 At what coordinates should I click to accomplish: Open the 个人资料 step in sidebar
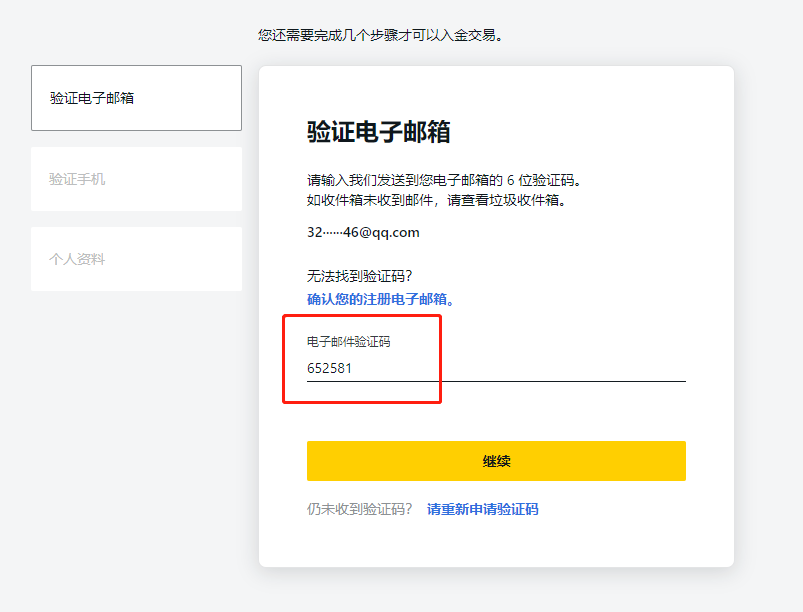pos(136,259)
